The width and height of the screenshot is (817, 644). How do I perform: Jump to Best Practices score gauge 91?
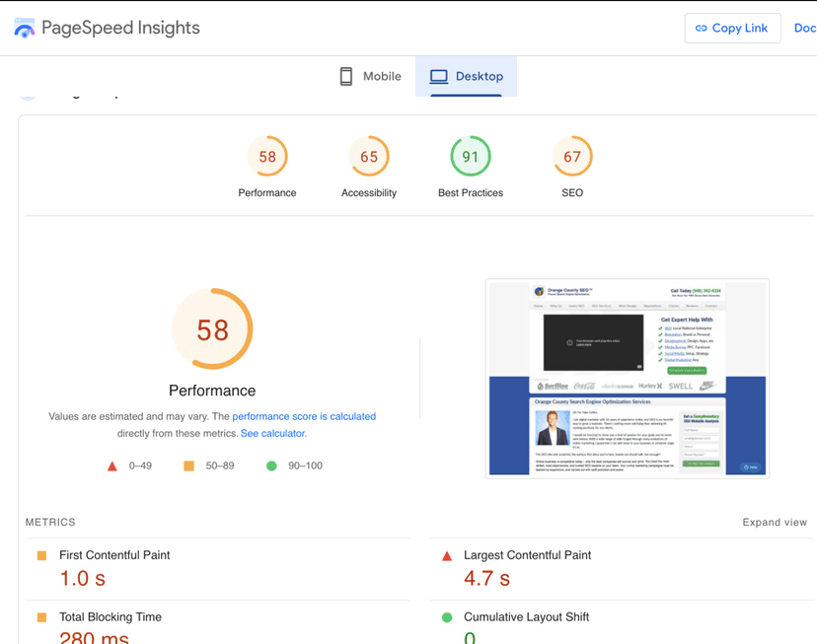click(x=471, y=157)
